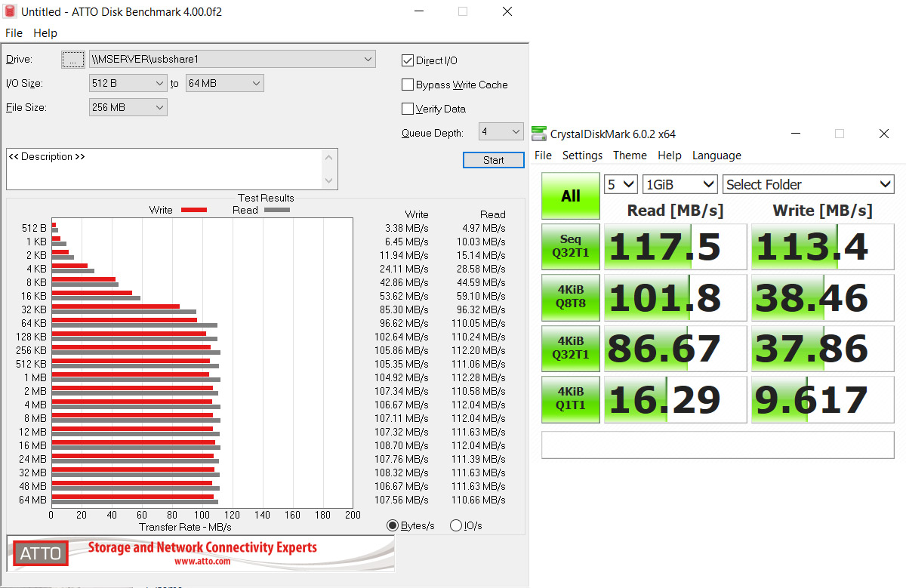906x588 pixels.
Task: Click the ATTO logo in the banner
Action: pyautogui.click(x=41, y=553)
